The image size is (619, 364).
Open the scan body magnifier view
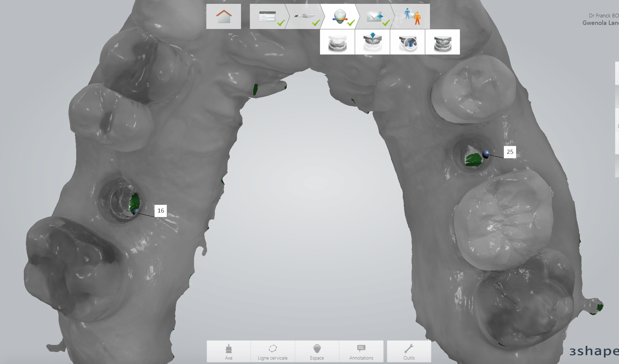pyautogui.click(x=408, y=42)
